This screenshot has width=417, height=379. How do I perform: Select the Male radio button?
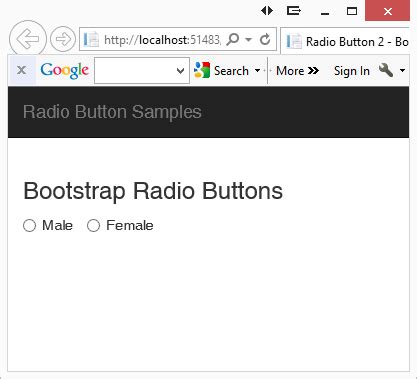coord(29,225)
